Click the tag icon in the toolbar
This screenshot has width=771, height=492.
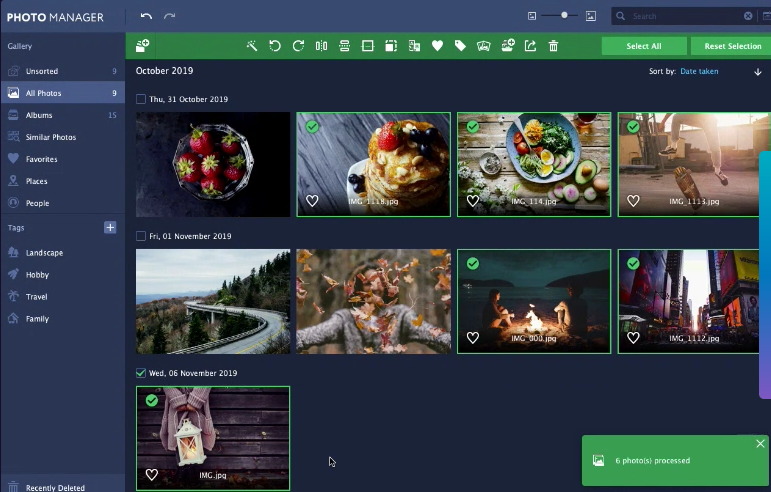[x=460, y=46]
